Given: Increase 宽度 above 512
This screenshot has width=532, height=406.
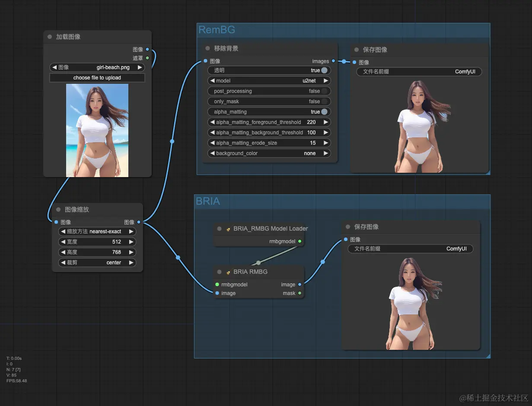Looking at the screenshot, I should [x=131, y=242].
